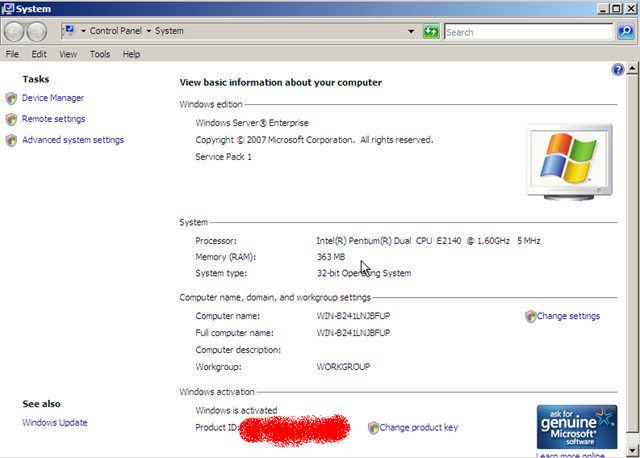Open Advanced system settings link
640x458 pixels.
point(73,140)
